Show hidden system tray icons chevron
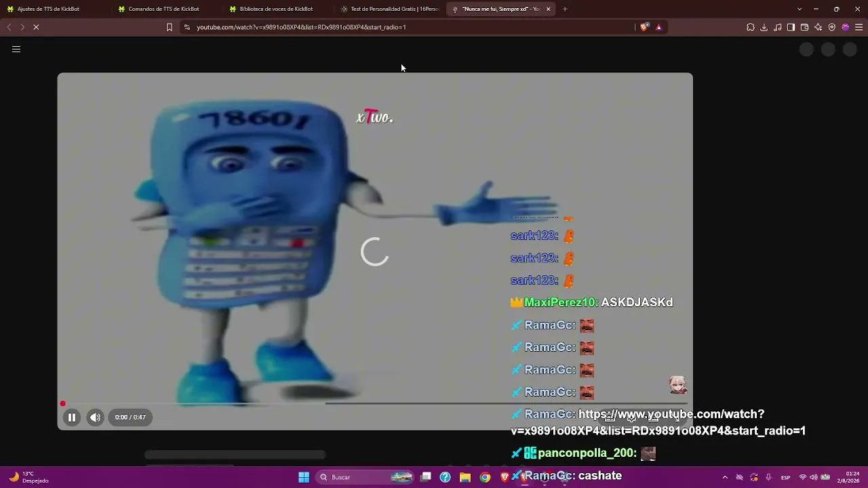Viewport: 868px width, 488px height. pos(725,477)
